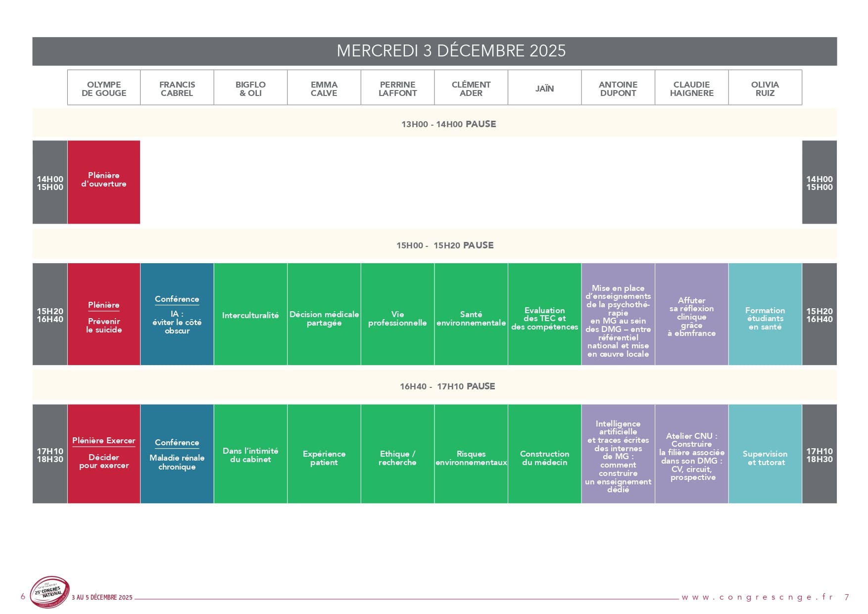
Task: Select the Francis Cabrel room header
Action: click(x=177, y=89)
